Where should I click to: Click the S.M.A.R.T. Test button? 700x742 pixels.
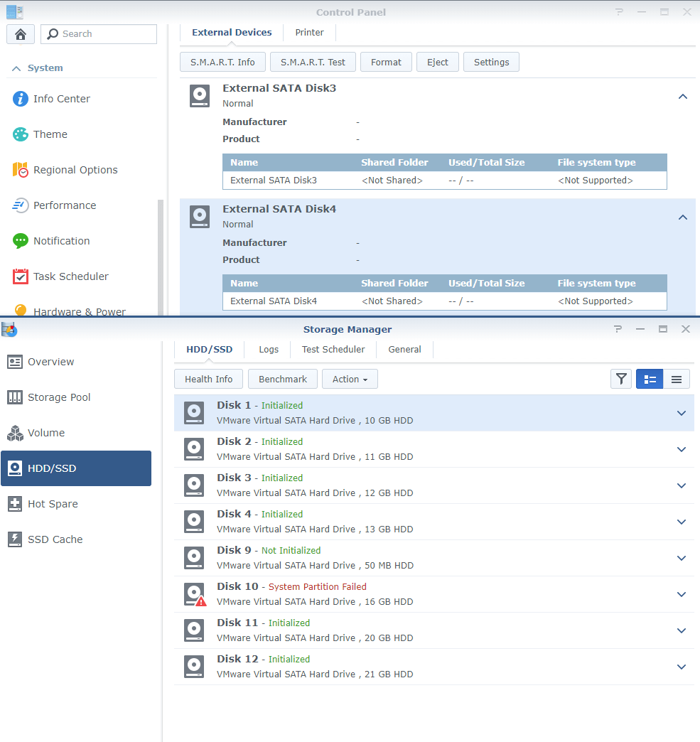coord(313,63)
